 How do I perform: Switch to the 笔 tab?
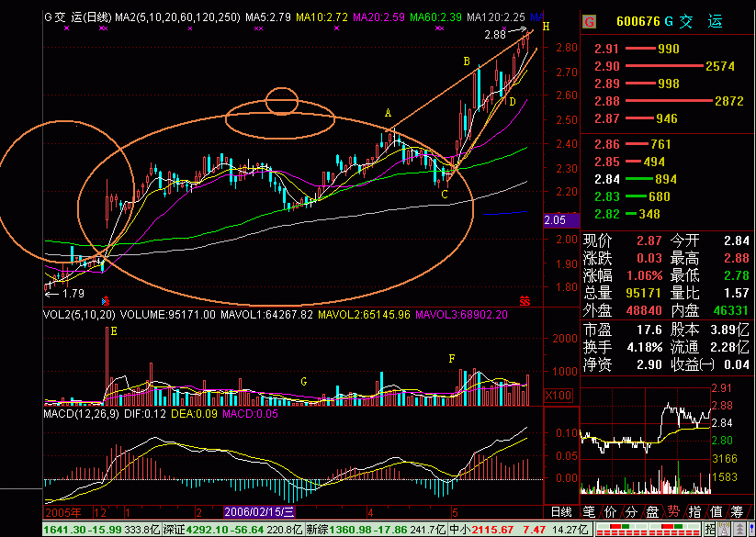click(588, 511)
